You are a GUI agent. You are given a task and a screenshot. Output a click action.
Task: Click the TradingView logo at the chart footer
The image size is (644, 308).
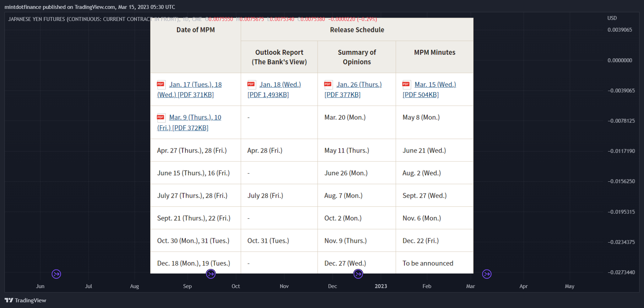(26, 301)
